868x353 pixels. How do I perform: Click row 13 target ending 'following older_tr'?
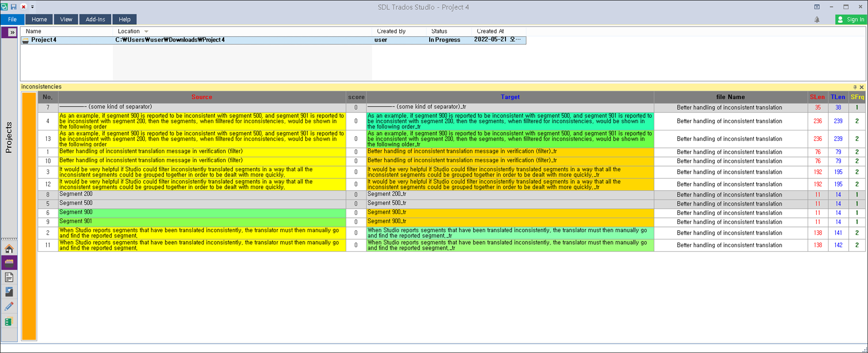pos(510,139)
